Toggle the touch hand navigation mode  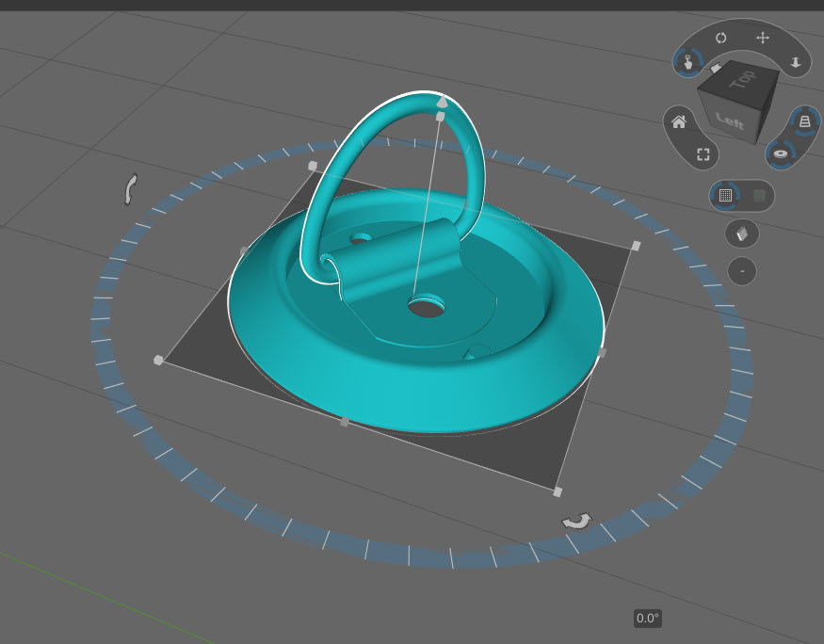pos(688,62)
